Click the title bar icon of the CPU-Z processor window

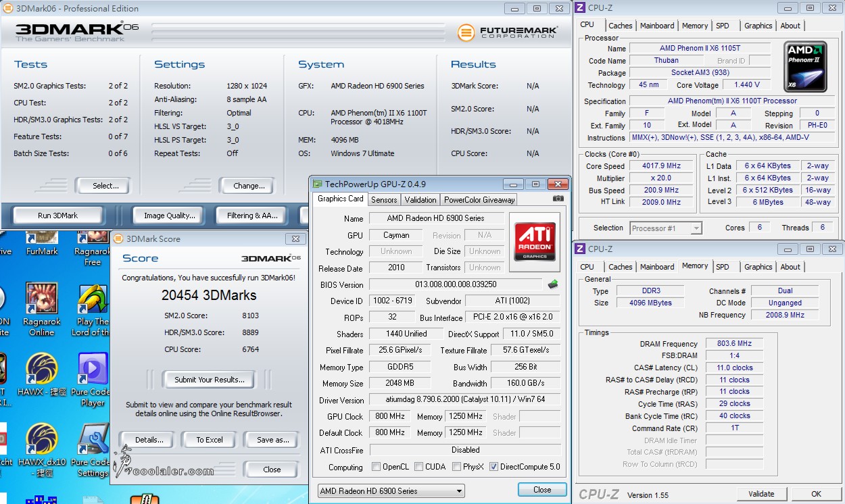coord(580,7)
